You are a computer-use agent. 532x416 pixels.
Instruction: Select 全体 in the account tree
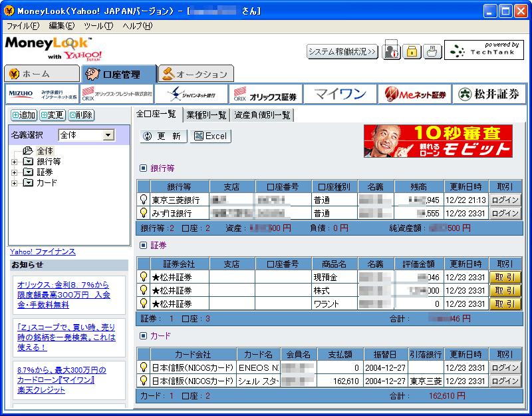(x=45, y=151)
